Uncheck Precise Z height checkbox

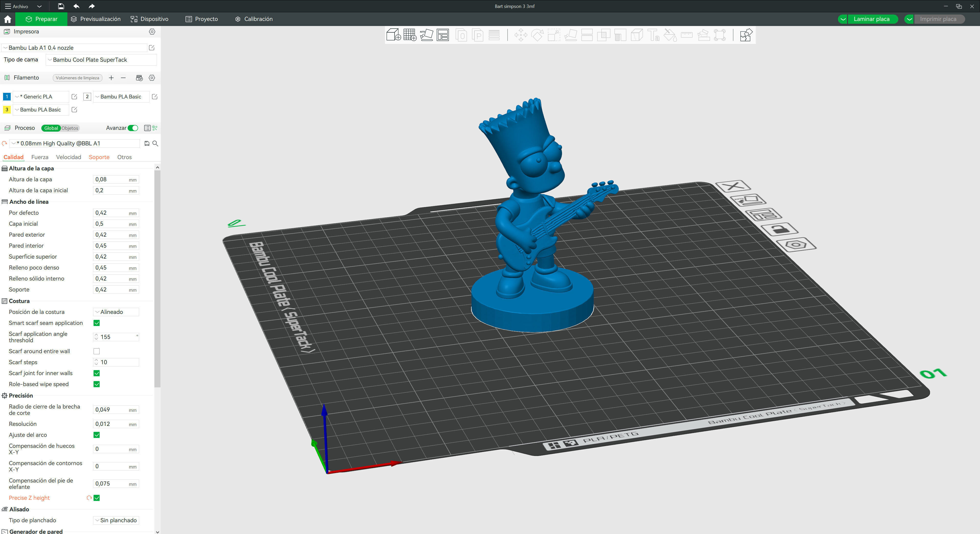[97, 498]
